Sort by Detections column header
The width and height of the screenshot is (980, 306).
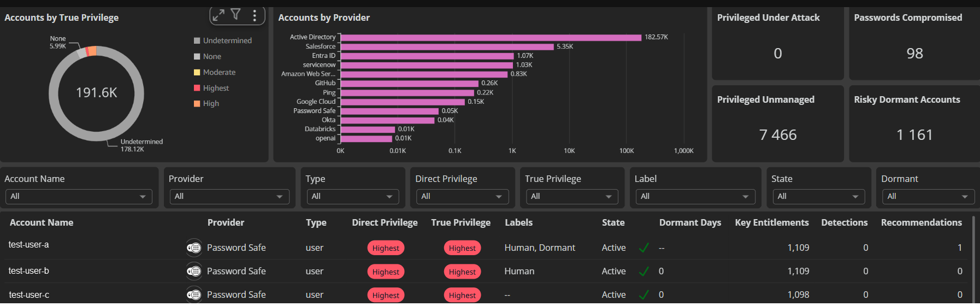(x=845, y=222)
